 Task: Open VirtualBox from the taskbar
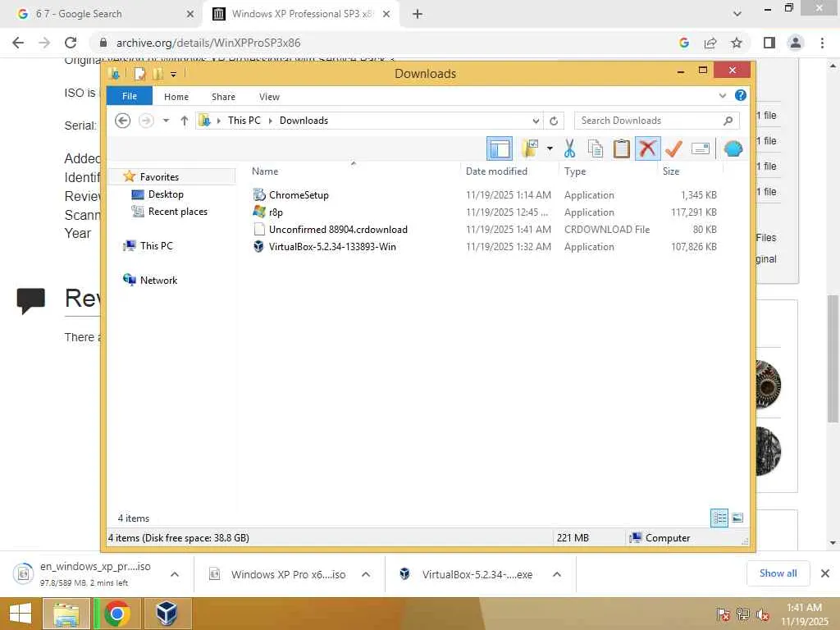point(167,614)
